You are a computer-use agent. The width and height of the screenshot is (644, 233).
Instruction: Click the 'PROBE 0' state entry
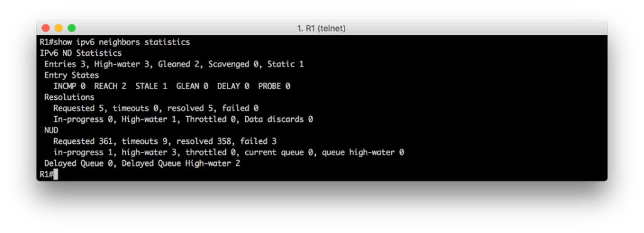(x=274, y=86)
